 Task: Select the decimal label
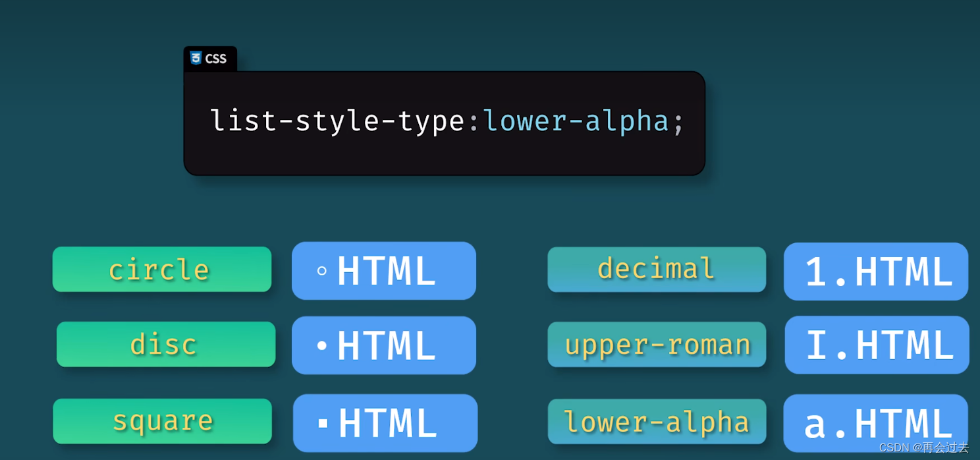pyautogui.click(x=657, y=269)
